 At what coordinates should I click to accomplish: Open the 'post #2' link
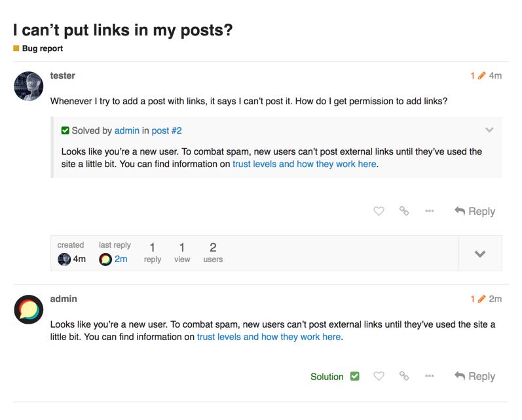coord(166,130)
